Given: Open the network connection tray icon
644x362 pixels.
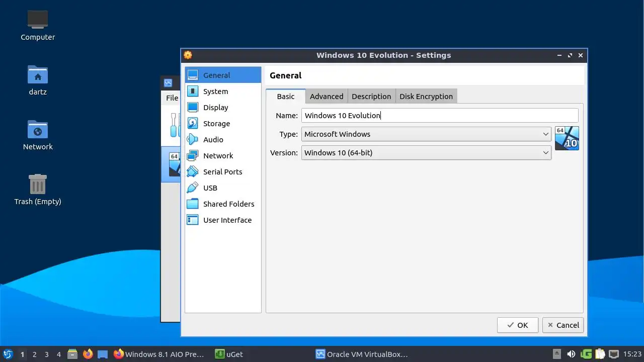Looking at the screenshot, I should [x=614, y=354].
